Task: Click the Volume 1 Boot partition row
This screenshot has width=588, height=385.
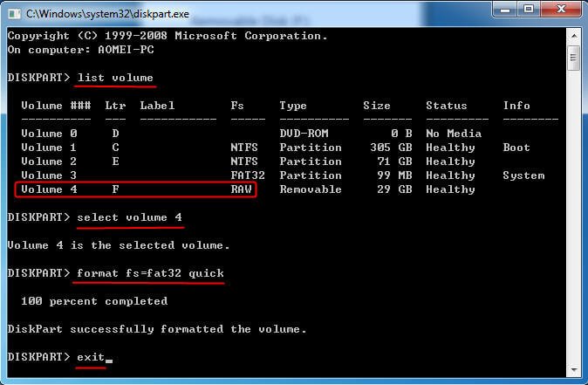Action: coord(262,148)
